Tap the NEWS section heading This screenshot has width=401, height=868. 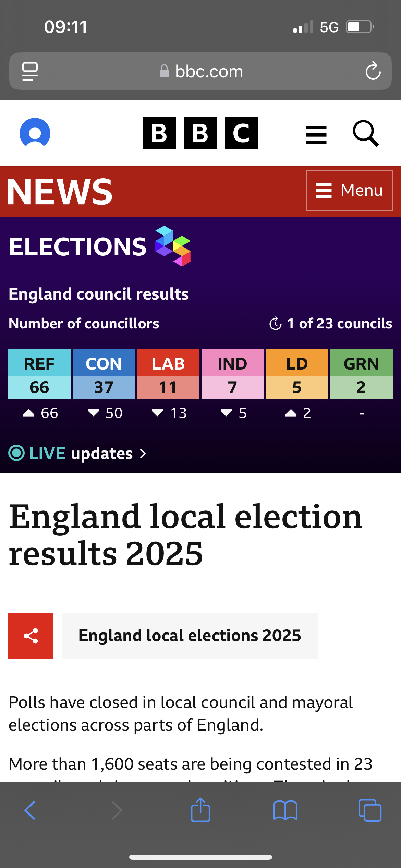[60, 192]
